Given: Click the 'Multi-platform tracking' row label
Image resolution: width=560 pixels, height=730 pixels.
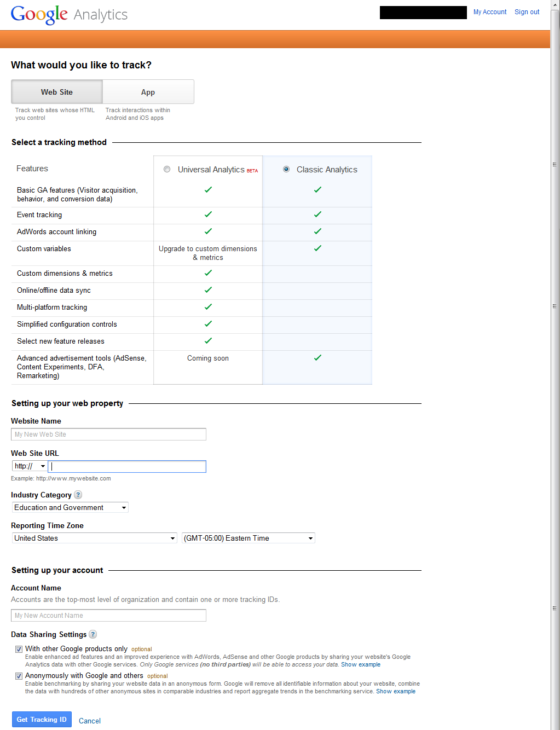Looking at the screenshot, I should pos(52,308).
